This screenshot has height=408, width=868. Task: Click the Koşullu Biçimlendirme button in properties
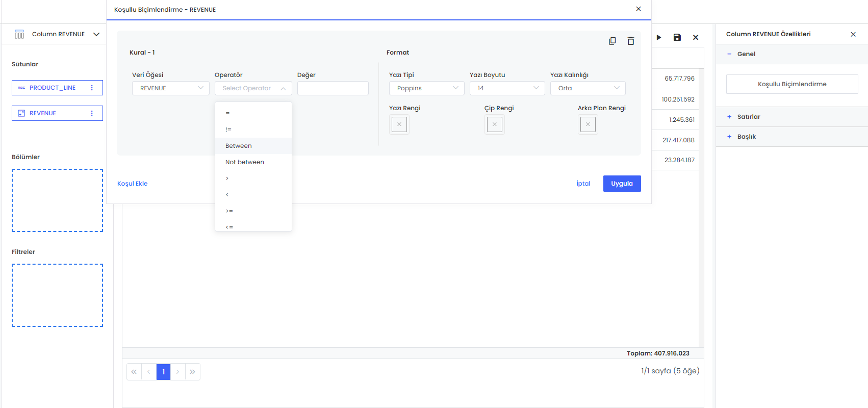[x=792, y=84]
